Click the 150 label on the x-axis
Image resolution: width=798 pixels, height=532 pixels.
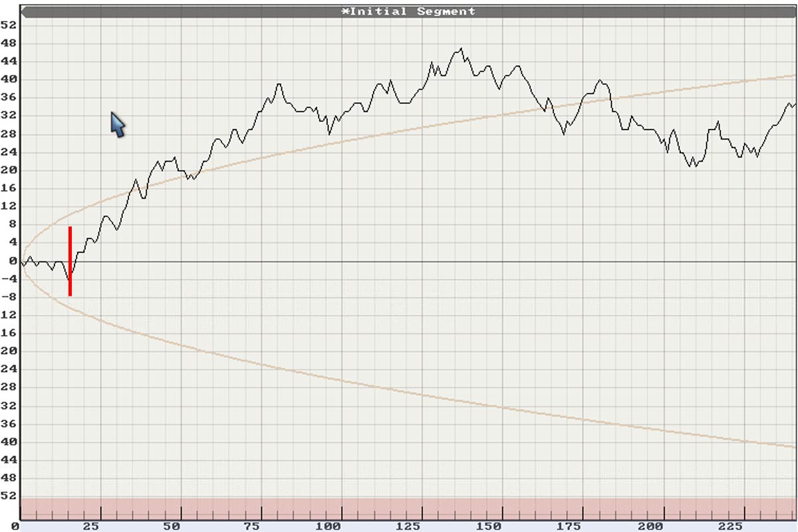click(x=489, y=526)
